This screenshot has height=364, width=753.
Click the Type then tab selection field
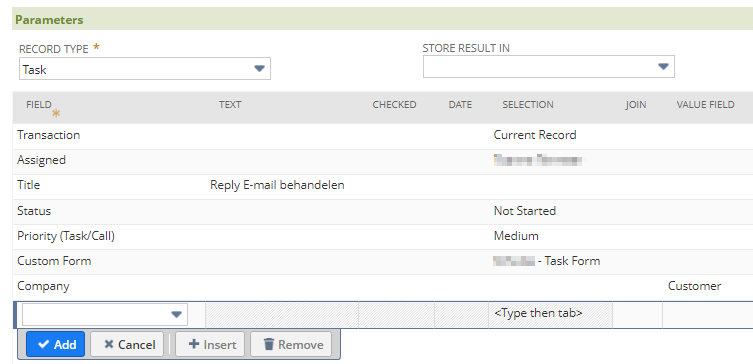point(550,314)
